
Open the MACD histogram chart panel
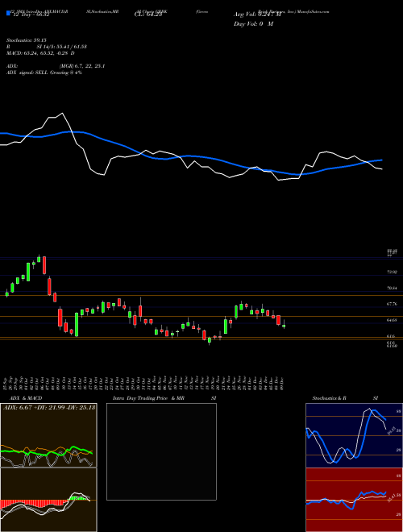coord(48,500)
